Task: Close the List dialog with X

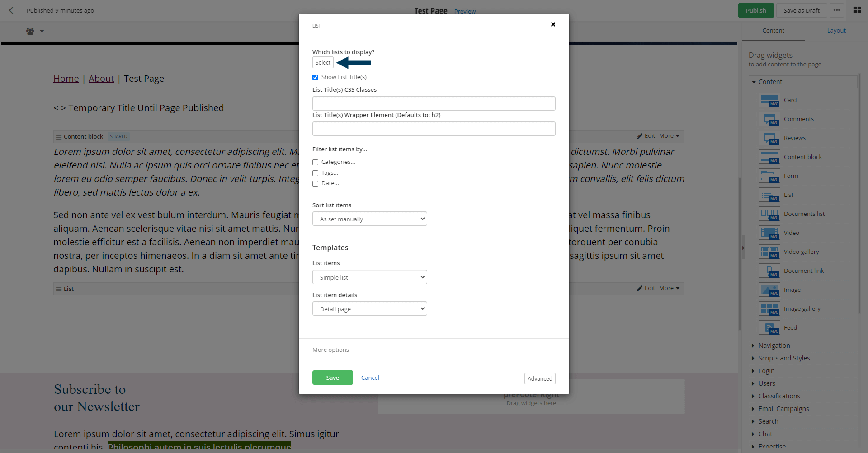Action: [x=553, y=24]
